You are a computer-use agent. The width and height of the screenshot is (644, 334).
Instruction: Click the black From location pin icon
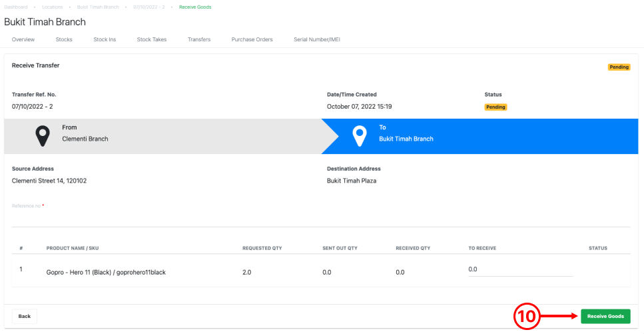click(43, 137)
